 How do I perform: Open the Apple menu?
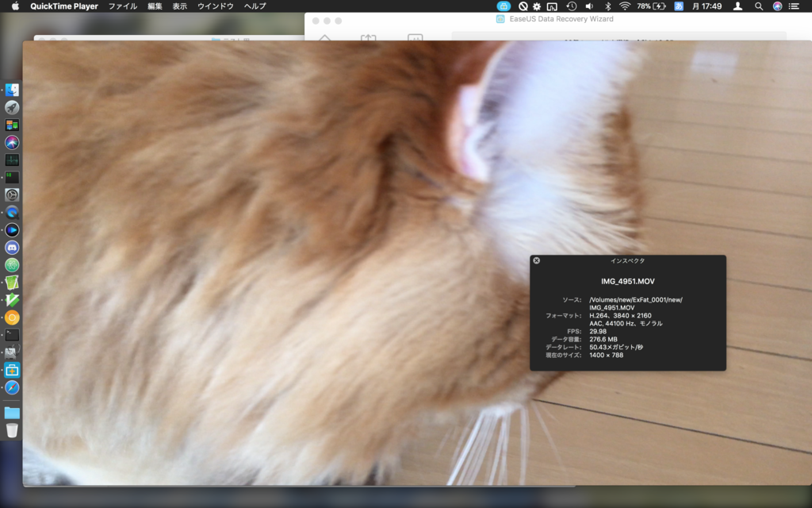(x=15, y=6)
